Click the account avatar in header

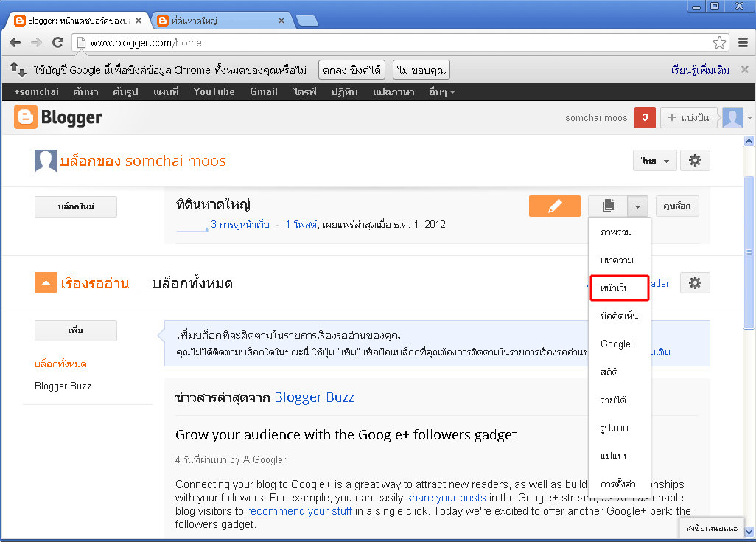point(732,117)
